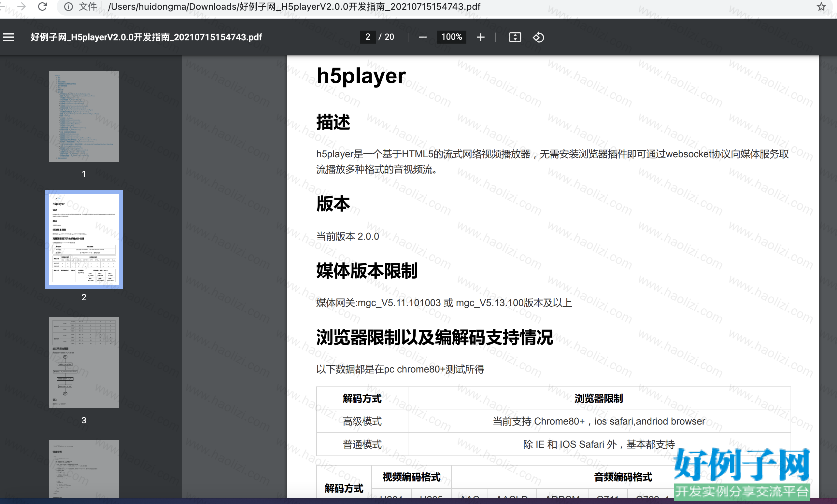837x504 pixels.
Task: Click the 100% zoom level field
Action: coord(451,37)
